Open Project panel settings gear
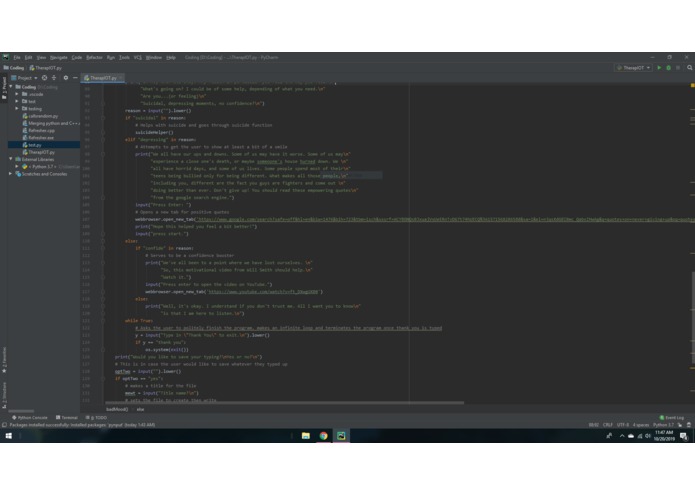The width and height of the screenshot is (695, 494). (66, 78)
